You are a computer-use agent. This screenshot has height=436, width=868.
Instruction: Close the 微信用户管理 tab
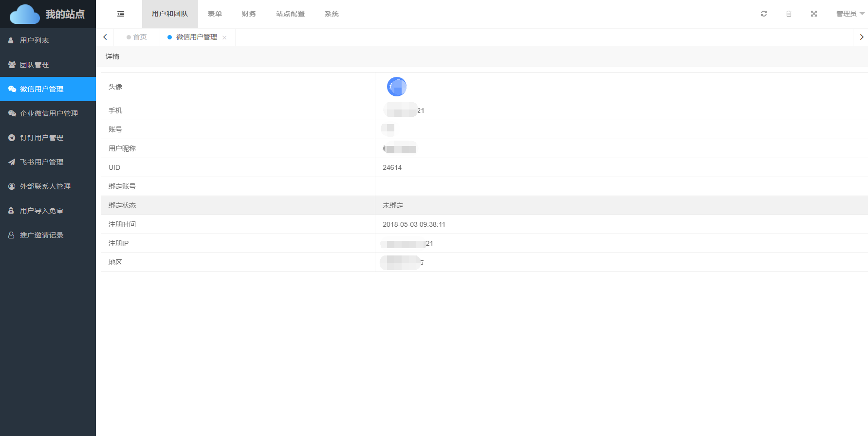click(x=224, y=37)
